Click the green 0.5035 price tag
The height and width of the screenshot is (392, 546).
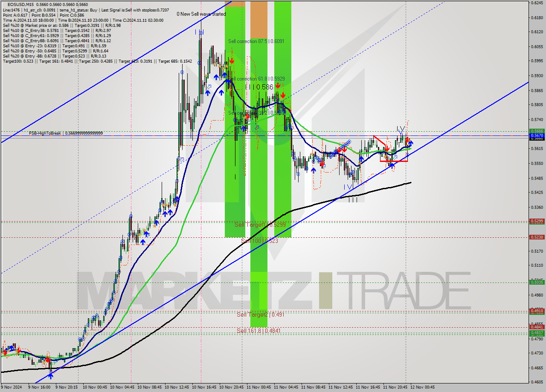tap(537, 282)
